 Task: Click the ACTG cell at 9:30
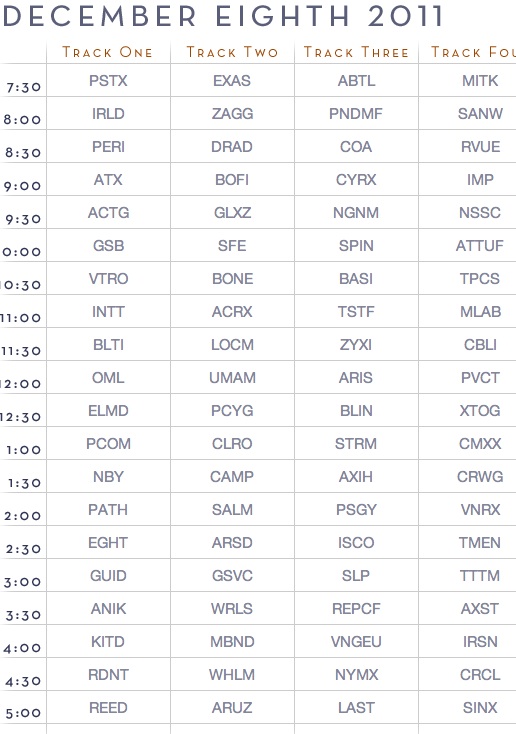coord(108,213)
